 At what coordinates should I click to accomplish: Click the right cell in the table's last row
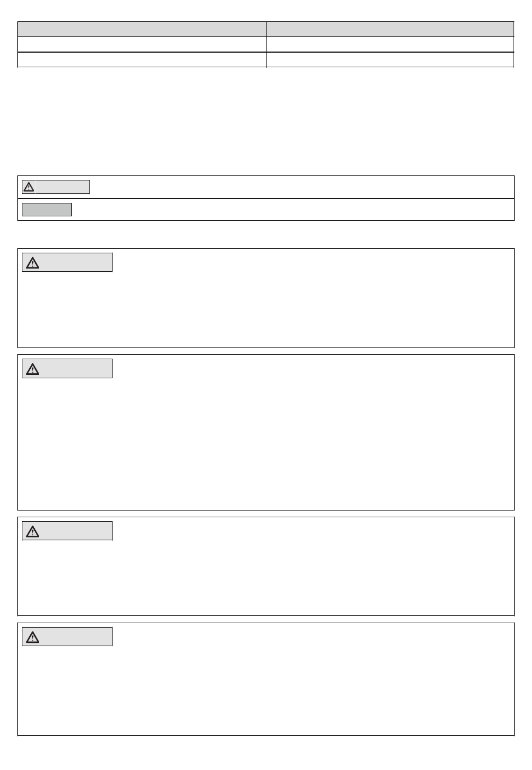[390, 60]
